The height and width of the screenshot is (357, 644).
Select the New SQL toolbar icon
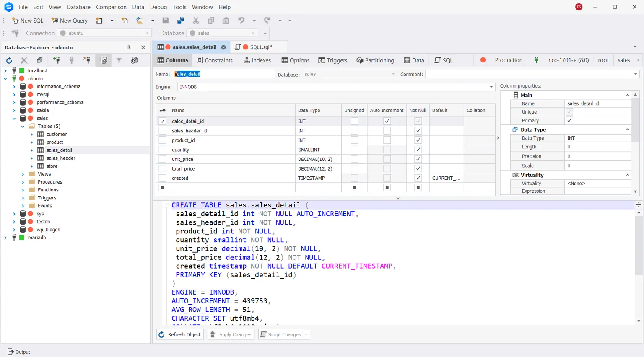pyautogui.click(x=15, y=21)
